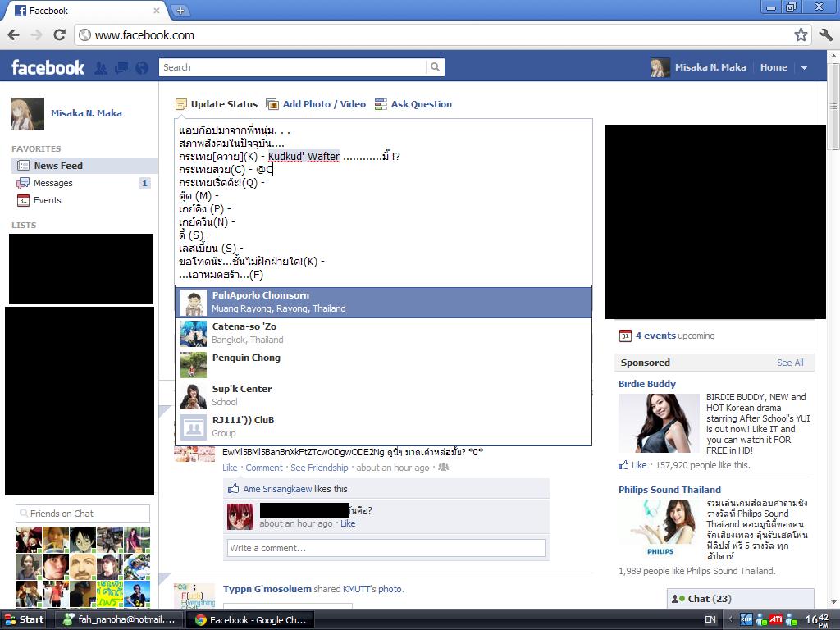Screen dimensions: 840x630
Task: Open notifications globe icon
Action: point(142,67)
